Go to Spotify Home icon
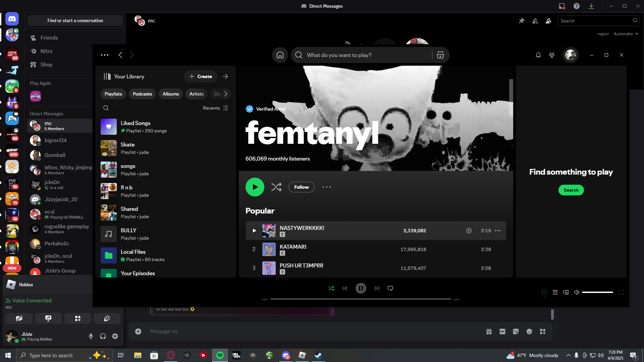This screenshot has height=362, width=644. pyautogui.click(x=280, y=55)
